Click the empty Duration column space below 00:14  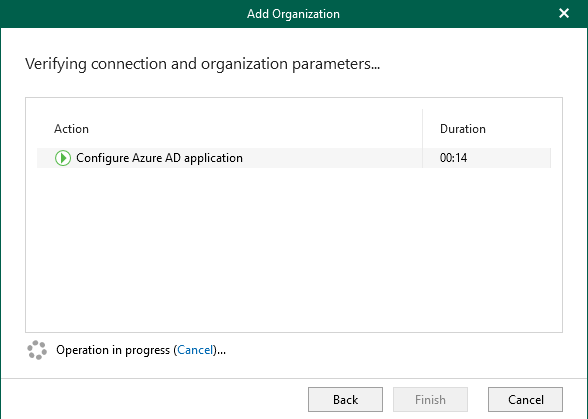[x=487, y=249]
